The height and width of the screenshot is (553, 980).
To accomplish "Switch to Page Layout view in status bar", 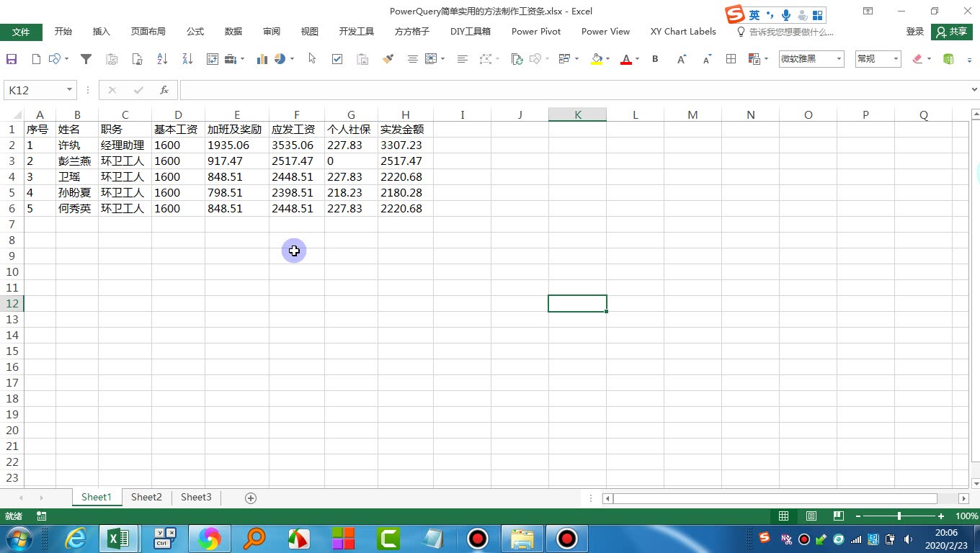I will pos(811,516).
